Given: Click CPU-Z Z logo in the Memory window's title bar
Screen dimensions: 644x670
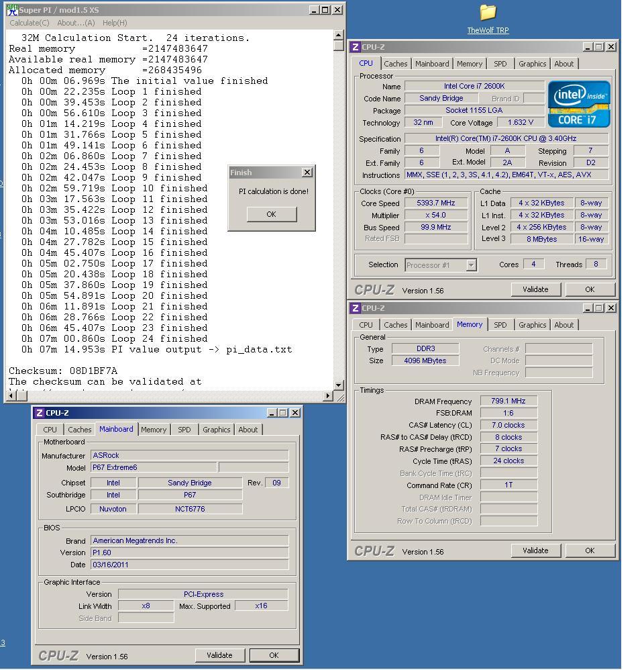Looking at the screenshot, I should pos(355,308).
